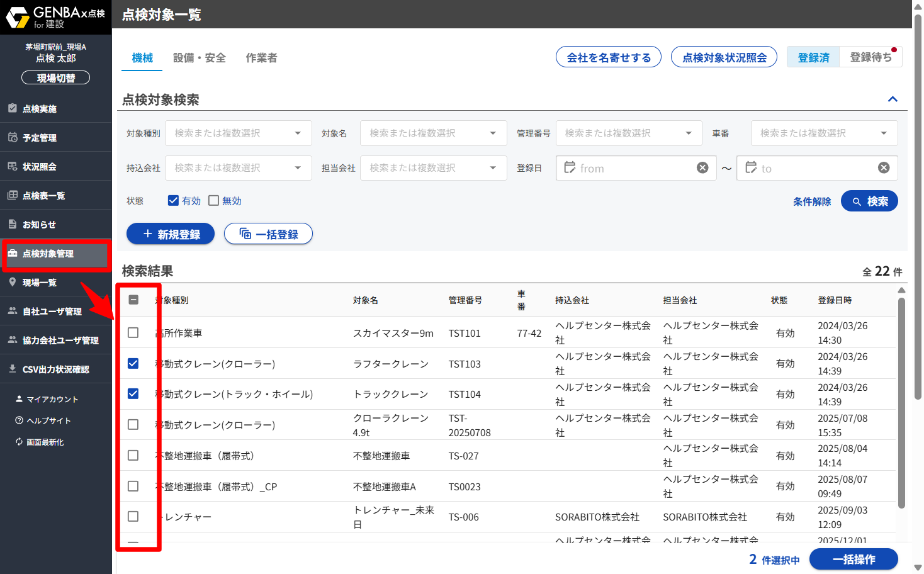Click the 画面最新化 refresh icon
Screen dimensions: 924x574
19,442
